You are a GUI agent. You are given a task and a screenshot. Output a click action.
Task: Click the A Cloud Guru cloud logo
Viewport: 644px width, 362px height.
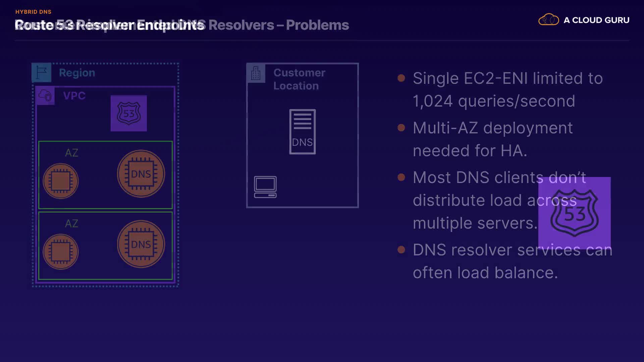point(548,20)
